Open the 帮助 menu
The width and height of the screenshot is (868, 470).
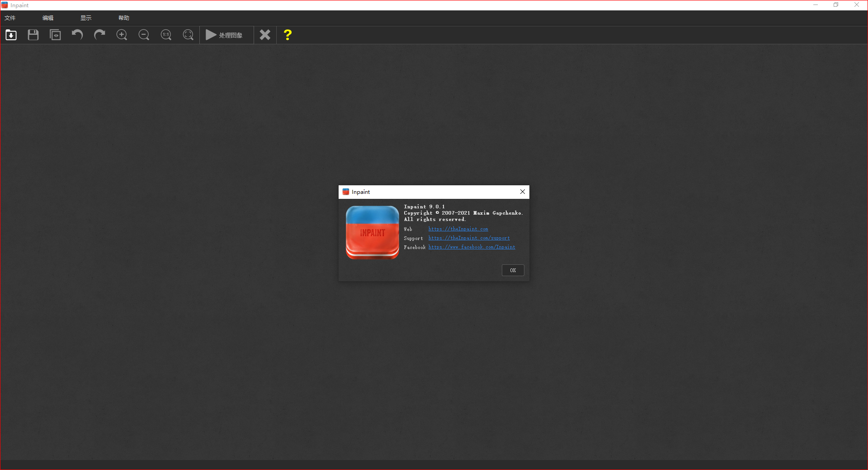(124, 18)
